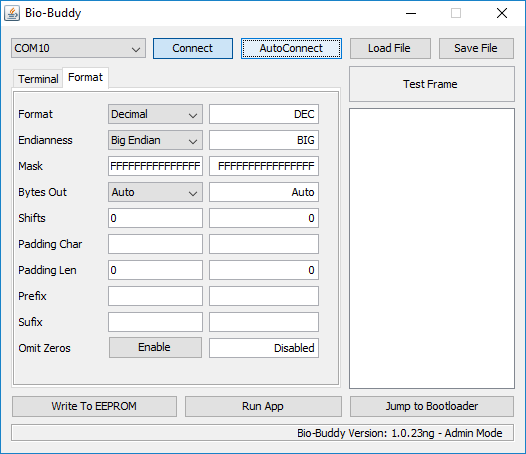526x454 pixels.
Task: Click the Jump to Bootloader button
Action: (432, 406)
